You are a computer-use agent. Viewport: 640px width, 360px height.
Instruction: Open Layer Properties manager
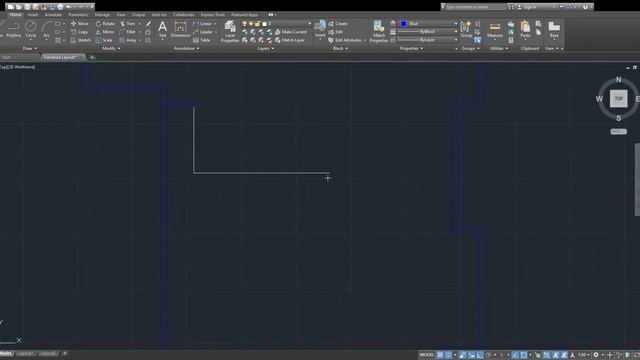coord(230,31)
